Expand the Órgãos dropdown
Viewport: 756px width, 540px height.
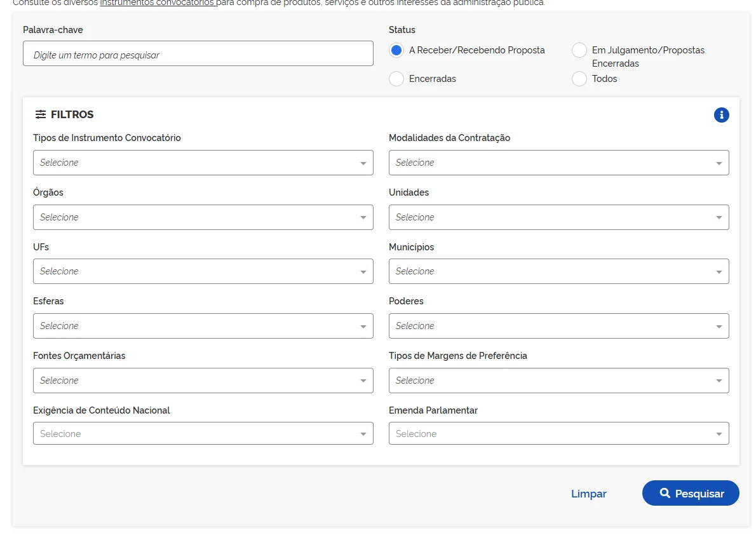[203, 217]
